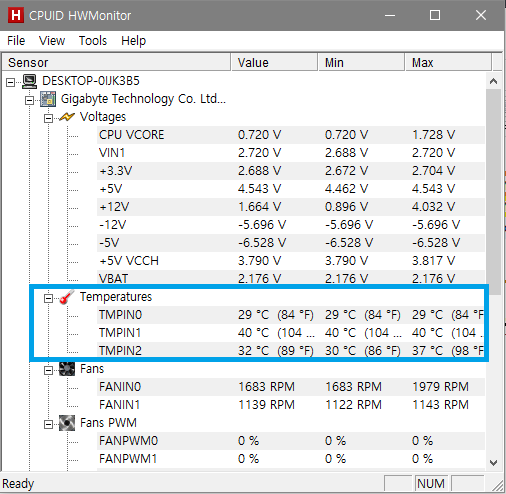Viewport: 506px width, 494px height.
Task: Select the +12V sensor row
Action: click(291, 207)
